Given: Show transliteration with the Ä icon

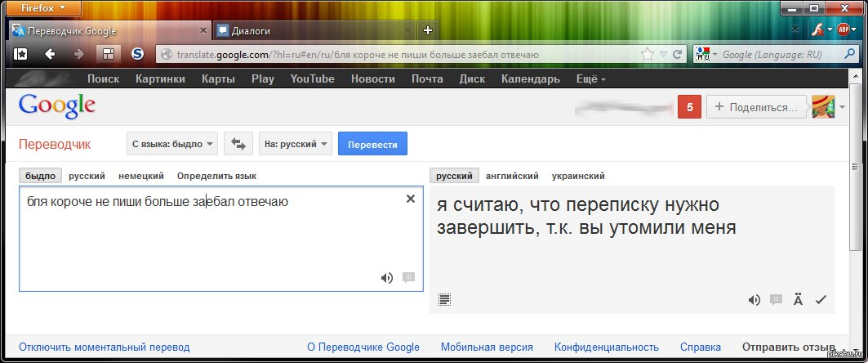Looking at the screenshot, I should coord(798,299).
